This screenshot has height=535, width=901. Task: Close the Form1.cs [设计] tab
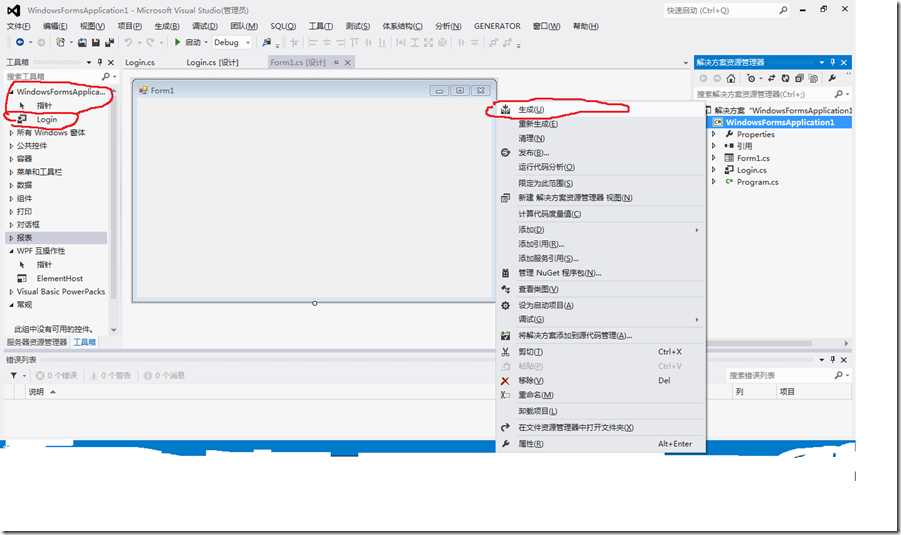tap(348, 62)
